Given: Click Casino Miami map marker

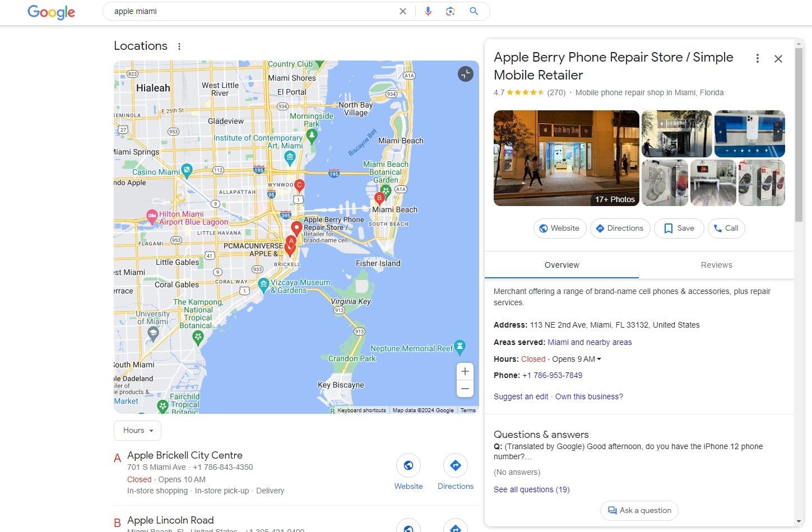Looking at the screenshot, I should tap(187, 170).
